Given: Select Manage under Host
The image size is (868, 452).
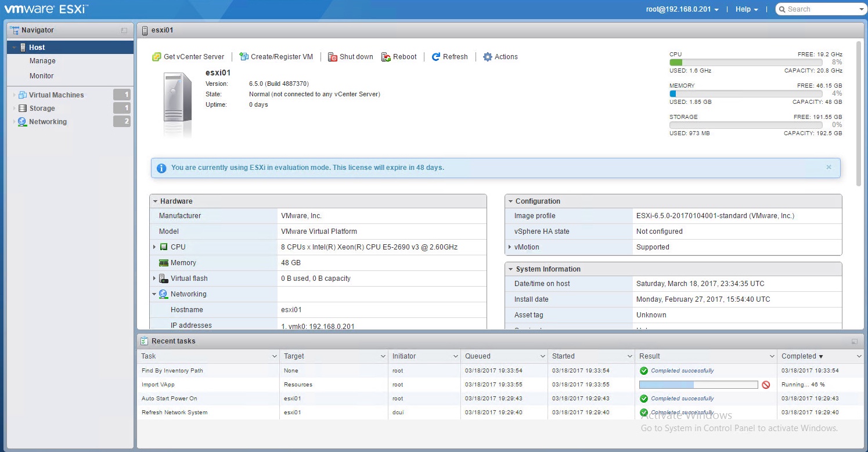Looking at the screenshot, I should tap(42, 61).
